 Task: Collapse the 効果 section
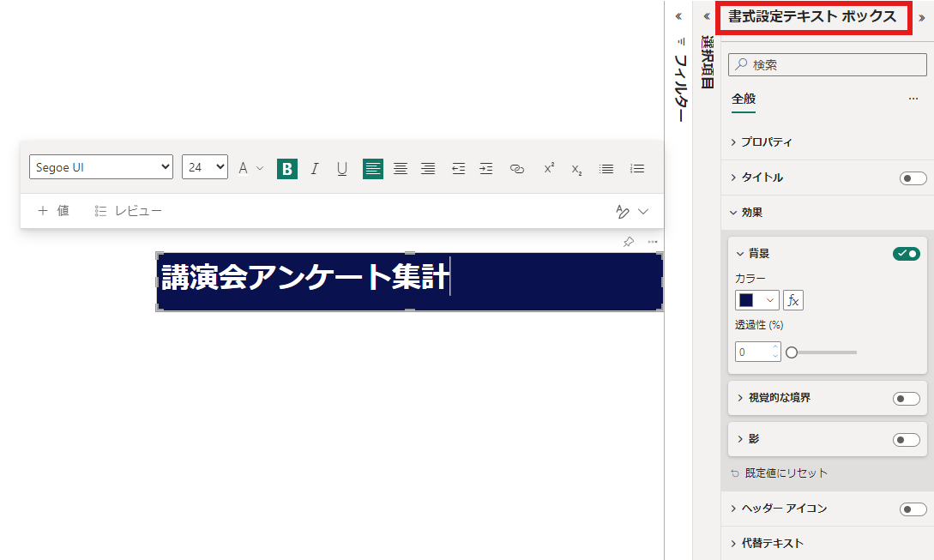746,212
